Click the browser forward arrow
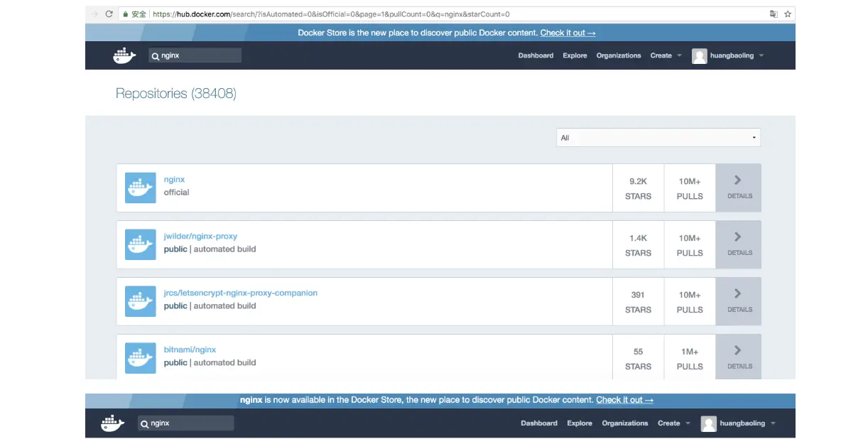This screenshot has height=439, width=868. click(x=94, y=14)
